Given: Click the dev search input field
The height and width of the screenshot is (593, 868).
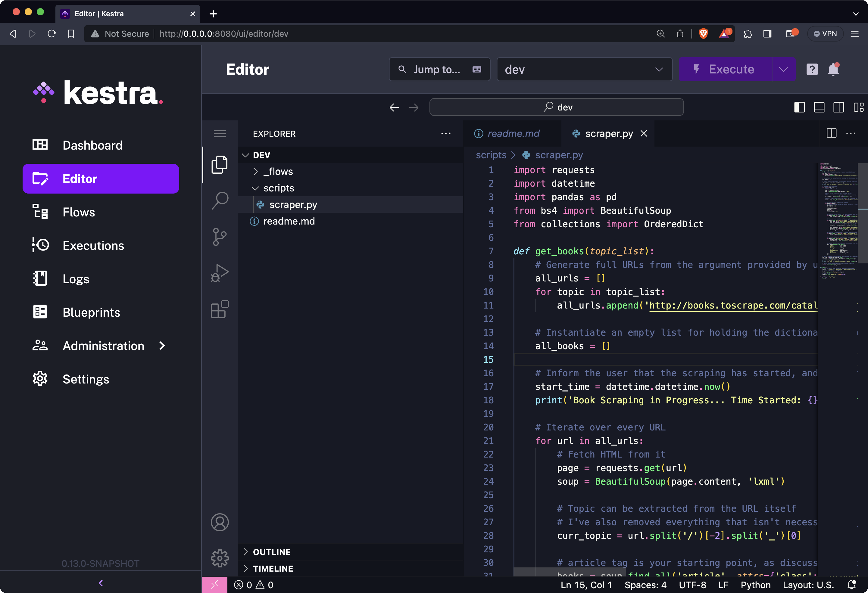Looking at the screenshot, I should tap(557, 107).
